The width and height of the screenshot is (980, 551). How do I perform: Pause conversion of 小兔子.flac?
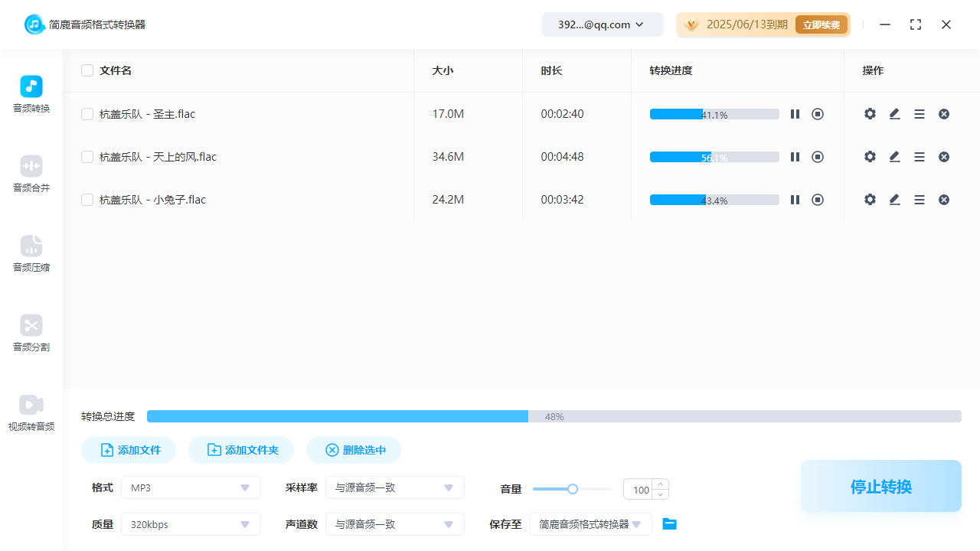[795, 200]
